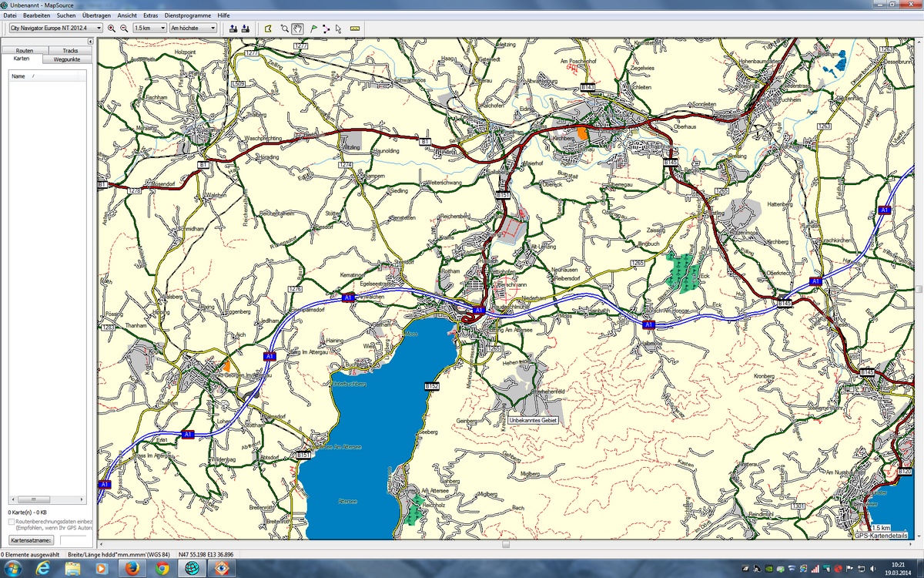Activate the hand pan tool
Viewport: 924px width, 578px height.
(x=297, y=28)
